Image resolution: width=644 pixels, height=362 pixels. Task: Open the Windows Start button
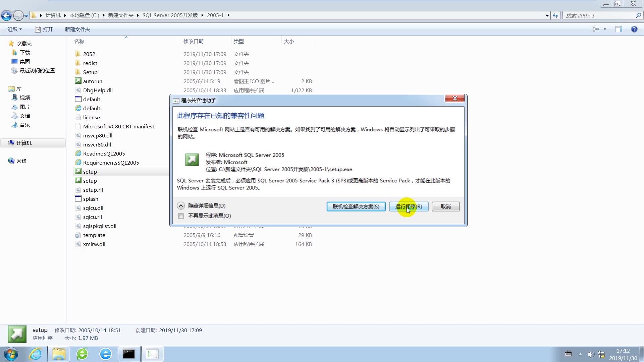tap(11, 354)
